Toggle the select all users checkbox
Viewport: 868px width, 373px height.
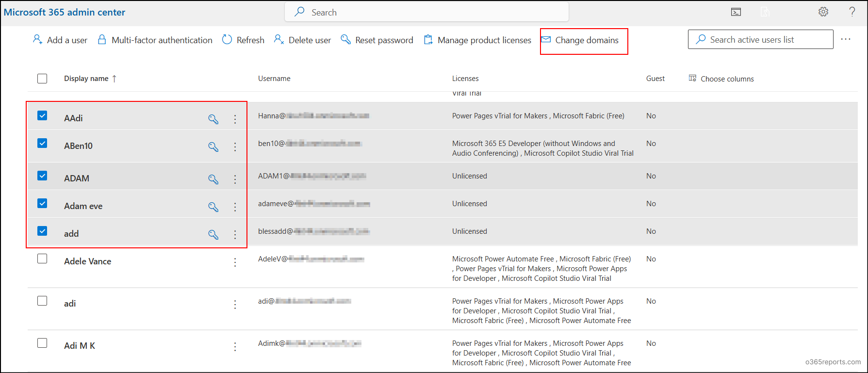(x=42, y=79)
